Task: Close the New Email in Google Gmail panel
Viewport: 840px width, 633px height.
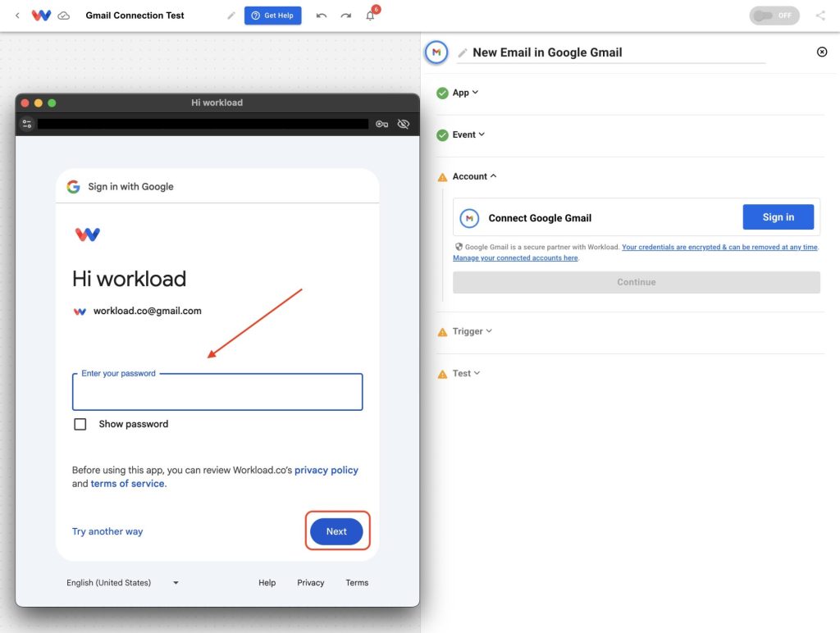Action: (822, 52)
